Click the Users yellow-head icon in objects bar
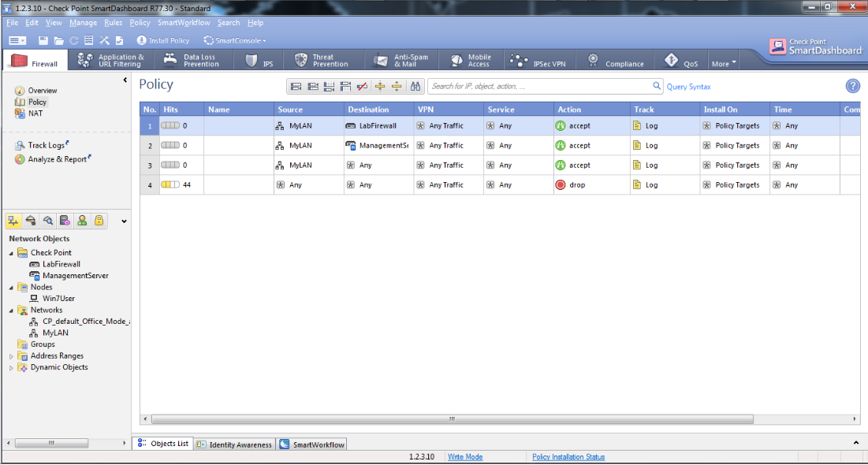This screenshot has width=868, height=465. coord(82,221)
